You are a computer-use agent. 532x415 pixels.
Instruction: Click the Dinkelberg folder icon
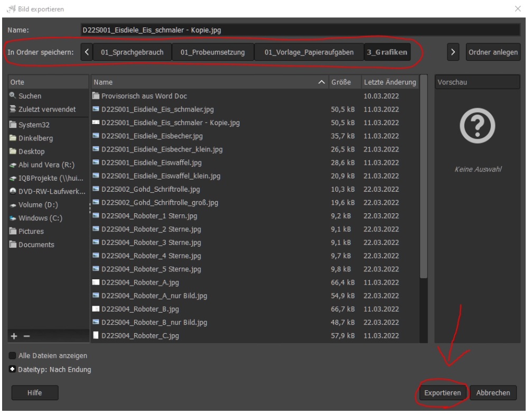pos(13,138)
